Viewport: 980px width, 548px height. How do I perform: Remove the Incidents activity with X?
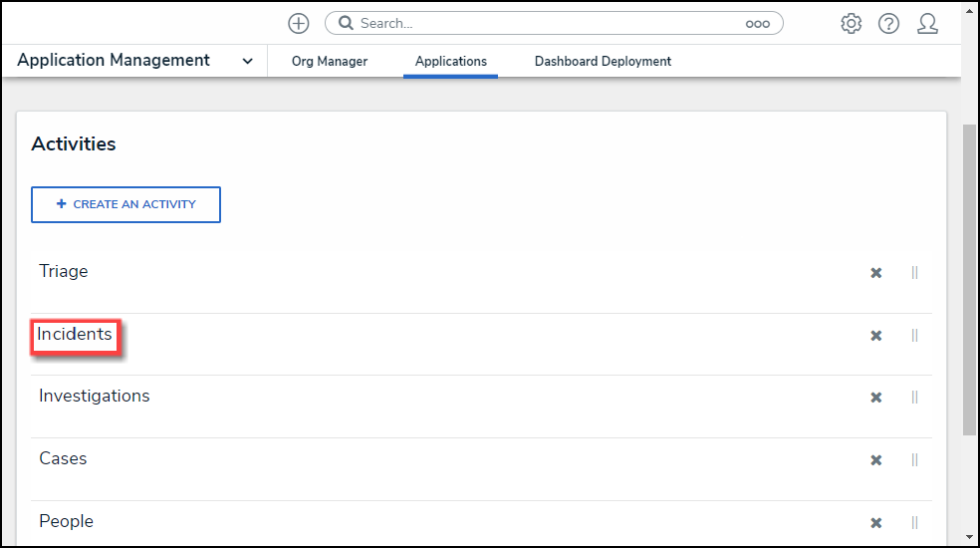coord(876,336)
